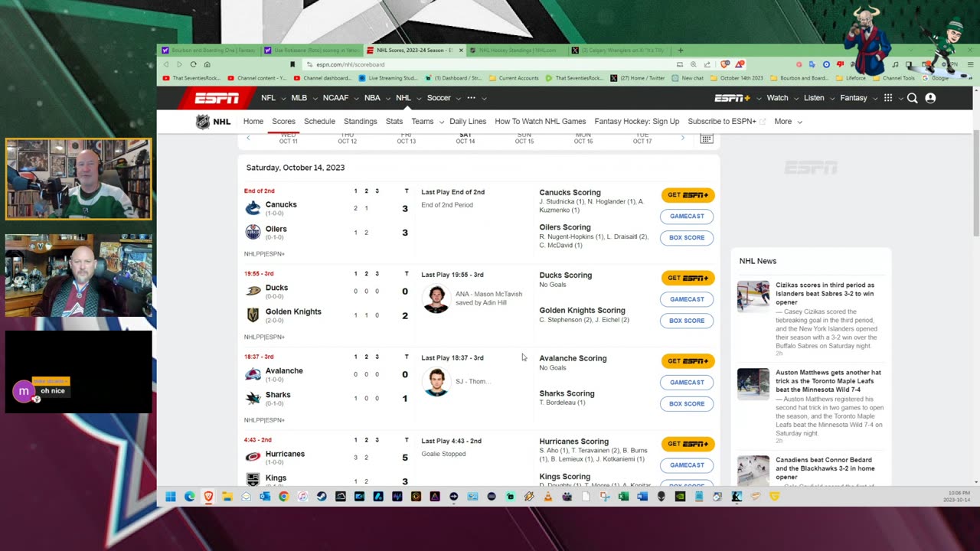Open the calendar date picker icon
Viewport: 980px width, 551px height.
[x=707, y=139]
